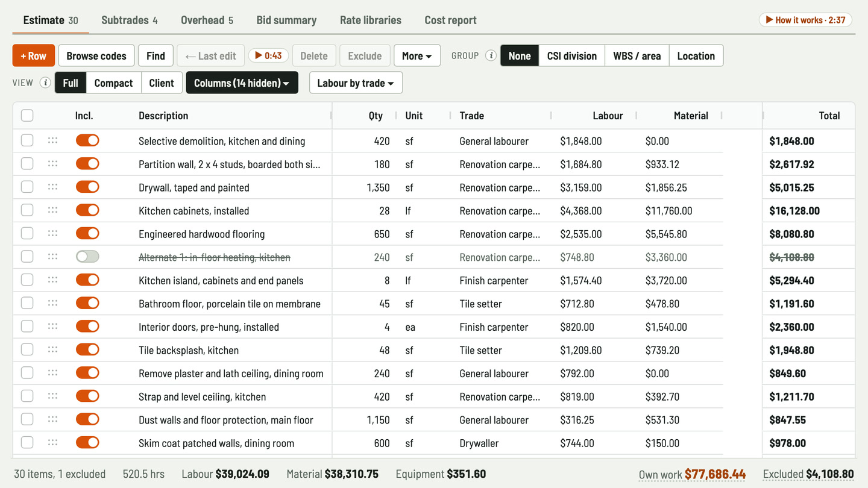This screenshot has width=868, height=488.
Task: Check the Tile backsplash row checkbox
Action: 27,349
